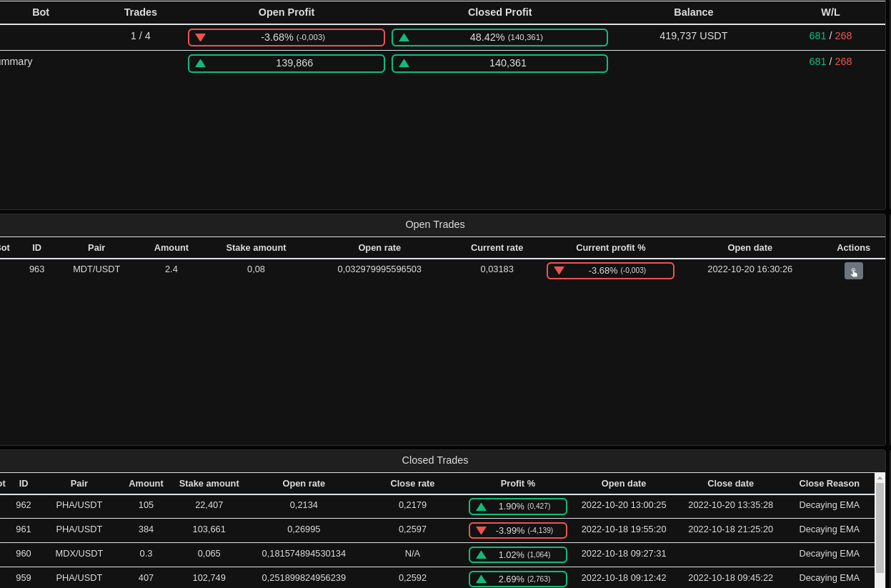The width and height of the screenshot is (891, 588).
Task: Click the N/A close rate for trade 960
Action: [412, 554]
